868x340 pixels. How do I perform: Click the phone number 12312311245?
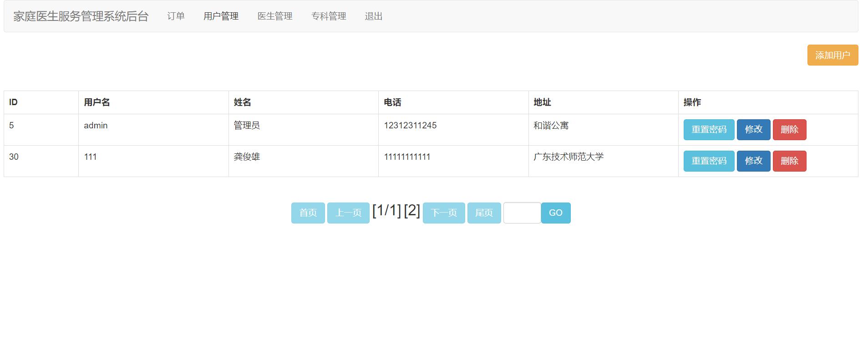410,126
